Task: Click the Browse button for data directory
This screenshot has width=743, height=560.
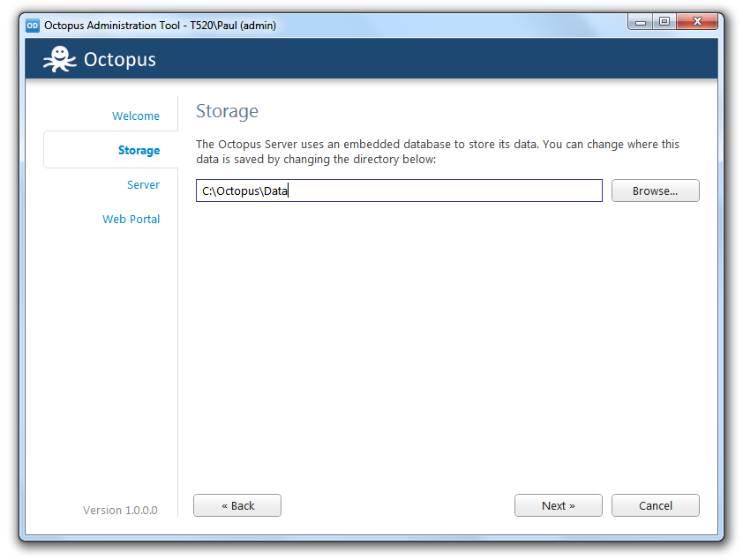Action: [x=655, y=190]
